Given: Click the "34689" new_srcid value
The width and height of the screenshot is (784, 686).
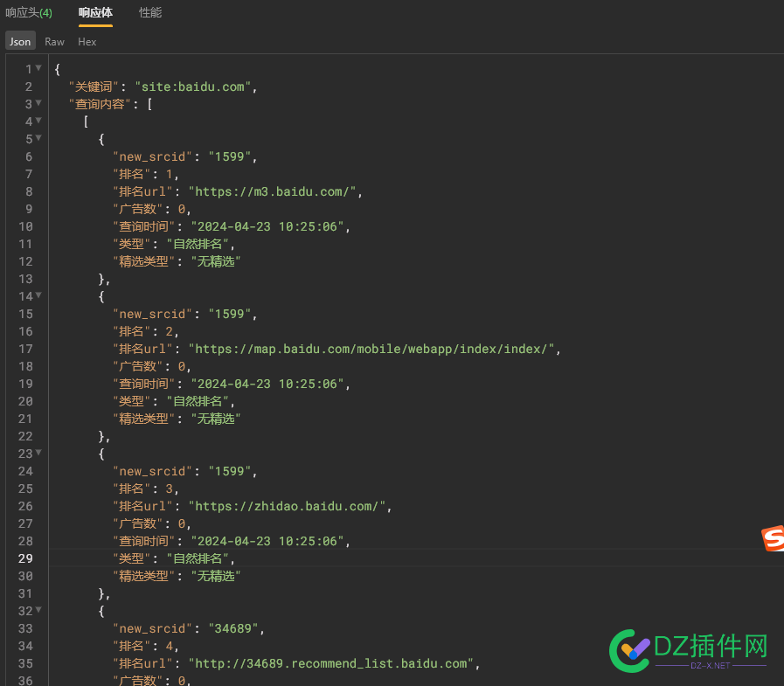Looking at the screenshot, I should point(233,628).
